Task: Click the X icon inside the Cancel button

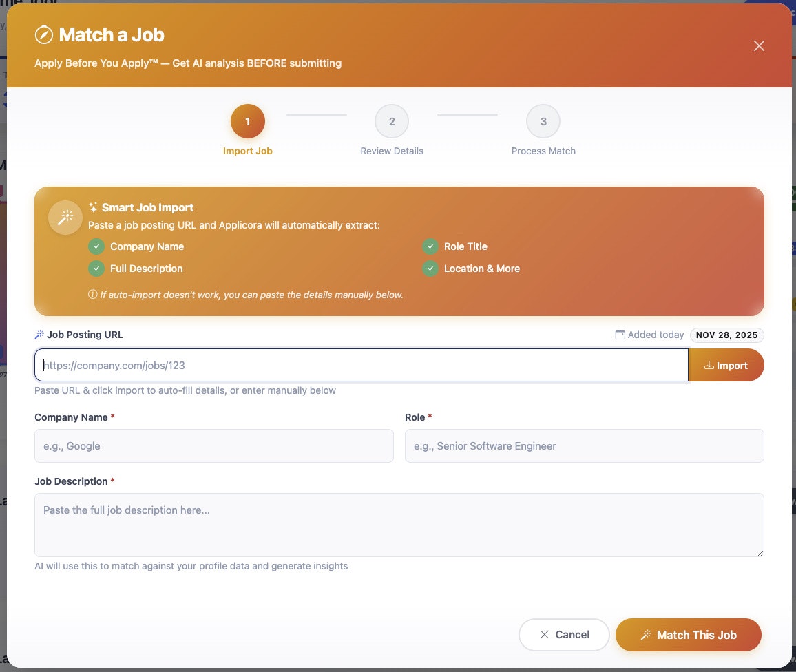Action: (545, 635)
